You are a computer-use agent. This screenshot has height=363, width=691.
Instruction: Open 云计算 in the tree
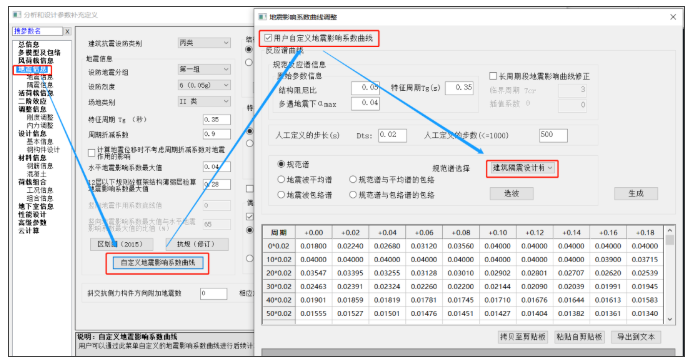pyautogui.click(x=29, y=230)
